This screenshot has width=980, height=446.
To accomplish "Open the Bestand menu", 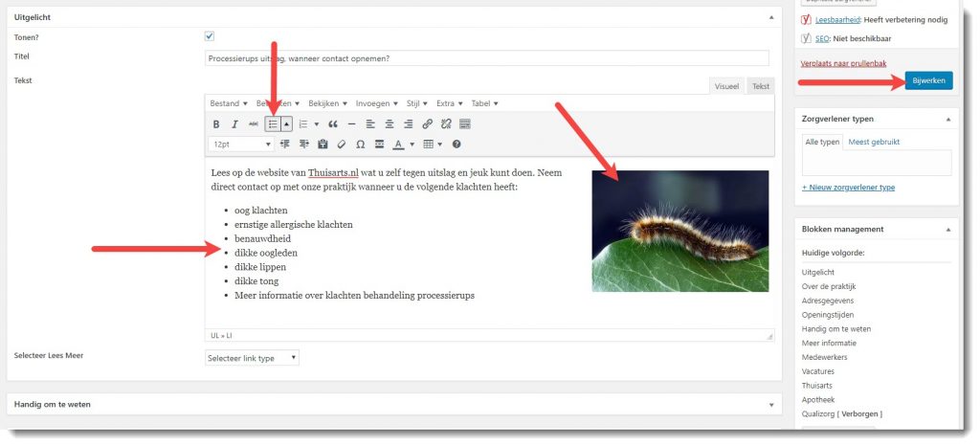I will tap(228, 103).
